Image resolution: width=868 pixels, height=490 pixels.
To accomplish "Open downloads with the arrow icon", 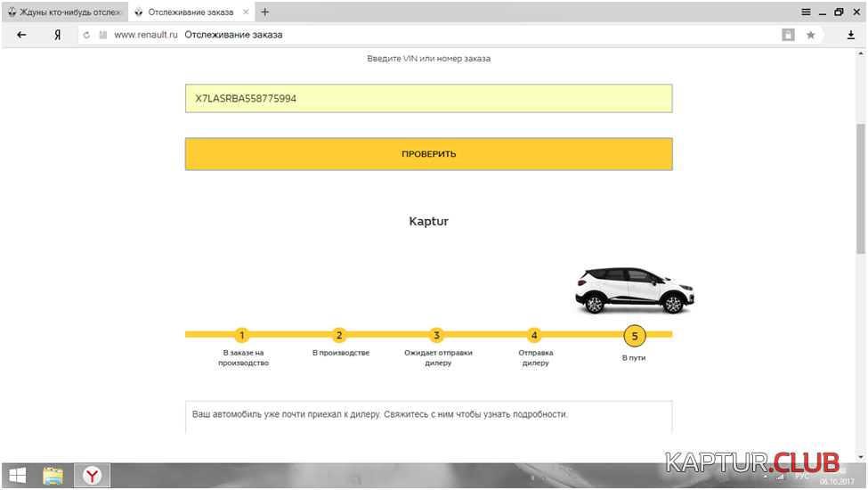I will 851,35.
